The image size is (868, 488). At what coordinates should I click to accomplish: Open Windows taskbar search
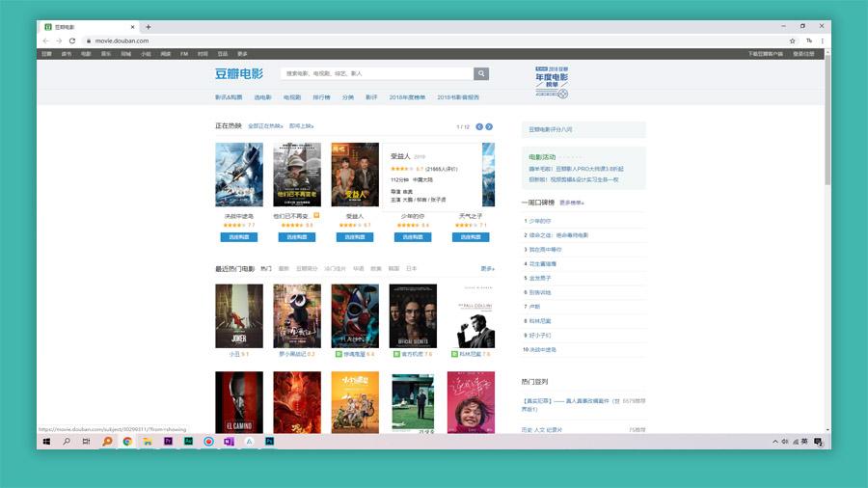67,442
